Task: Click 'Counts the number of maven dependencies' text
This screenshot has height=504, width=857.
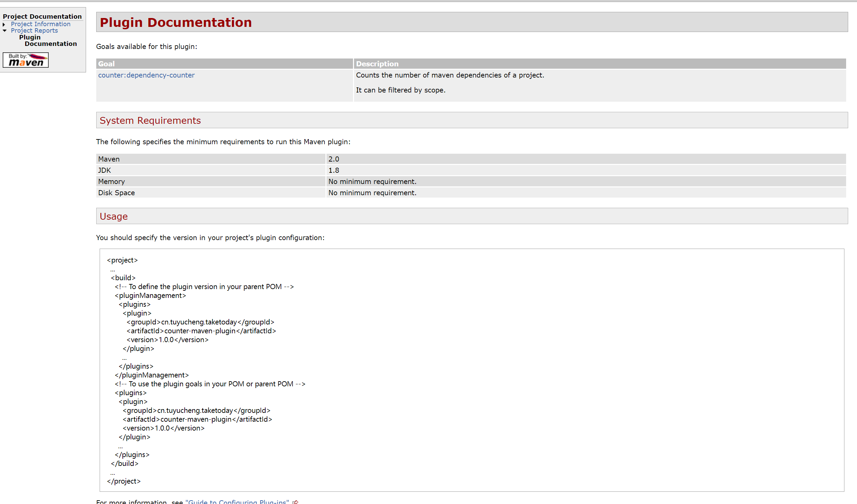Action: point(450,75)
